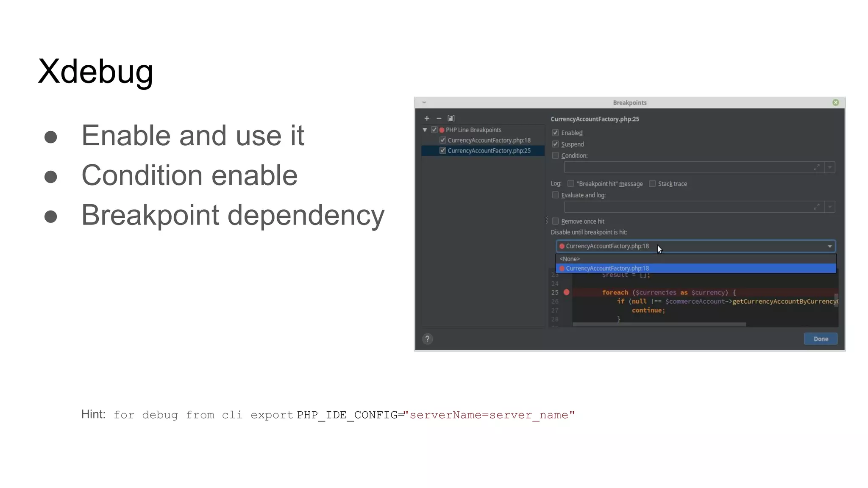Uncheck CurrencyAccountFactory.php:18 breakpoint checkbox
Viewport: 868px width, 488px height.
[442, 140]
